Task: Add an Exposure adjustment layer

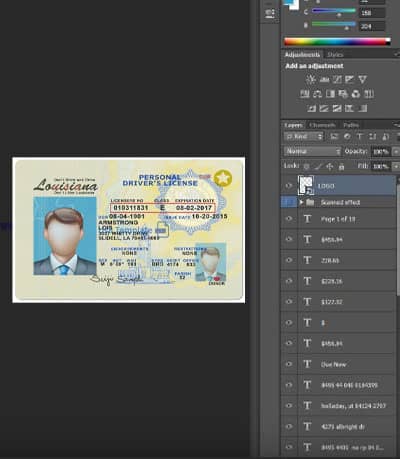Action: [350, 79]
